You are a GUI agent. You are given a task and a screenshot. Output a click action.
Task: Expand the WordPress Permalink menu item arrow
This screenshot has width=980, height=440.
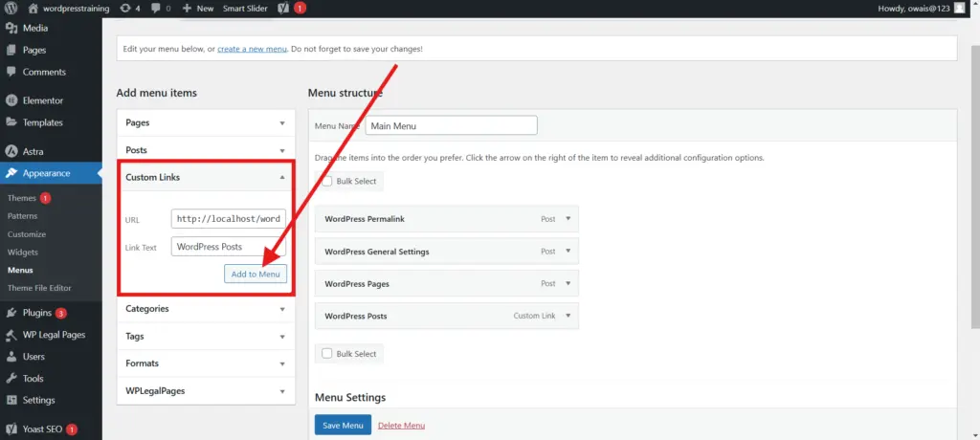(x=568, y=219)
